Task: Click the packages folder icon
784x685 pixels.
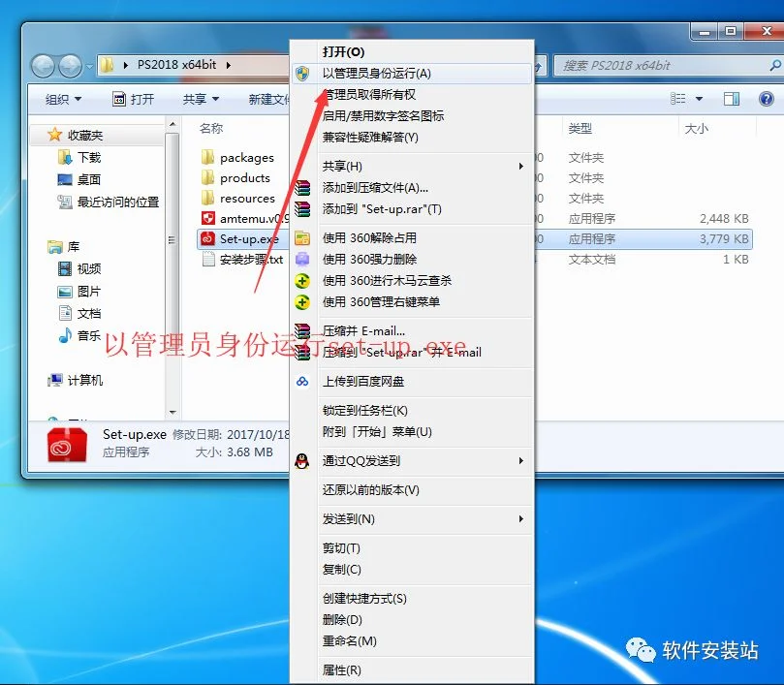Action: [207, 158]
